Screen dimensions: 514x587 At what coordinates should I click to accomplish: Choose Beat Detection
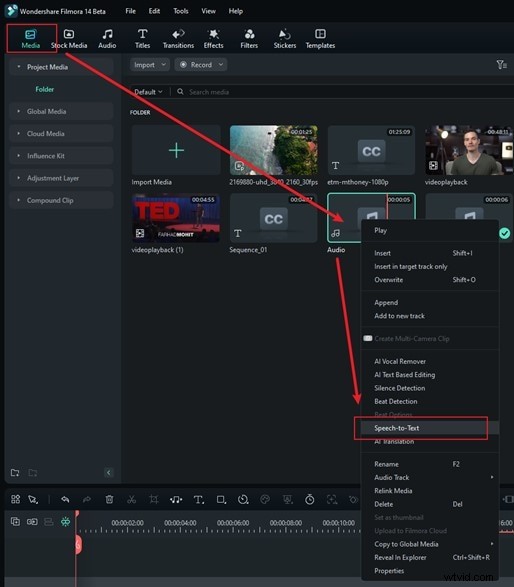pyautogui.click(x=430, y=401)
